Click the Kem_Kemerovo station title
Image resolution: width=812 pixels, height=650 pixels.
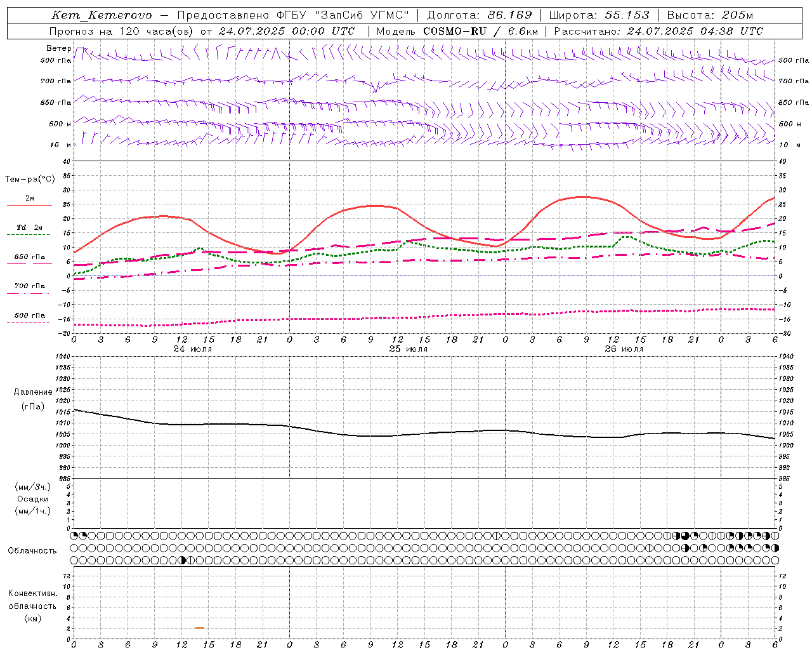point(101,15)
